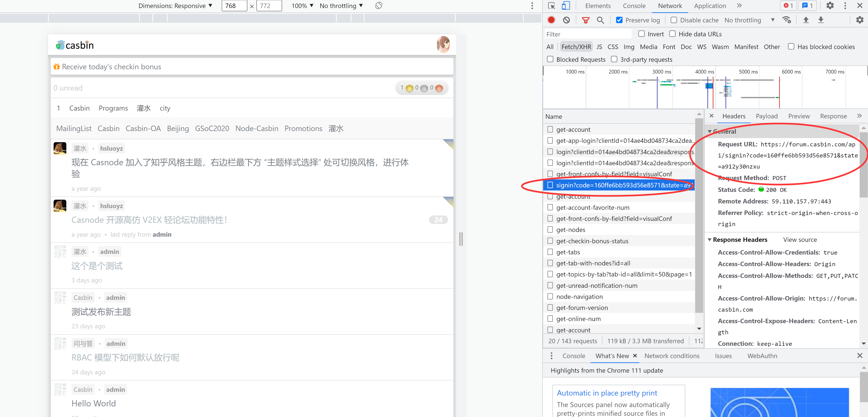
Task: Collapse the Response Headers section
Action: coord(710,239)
